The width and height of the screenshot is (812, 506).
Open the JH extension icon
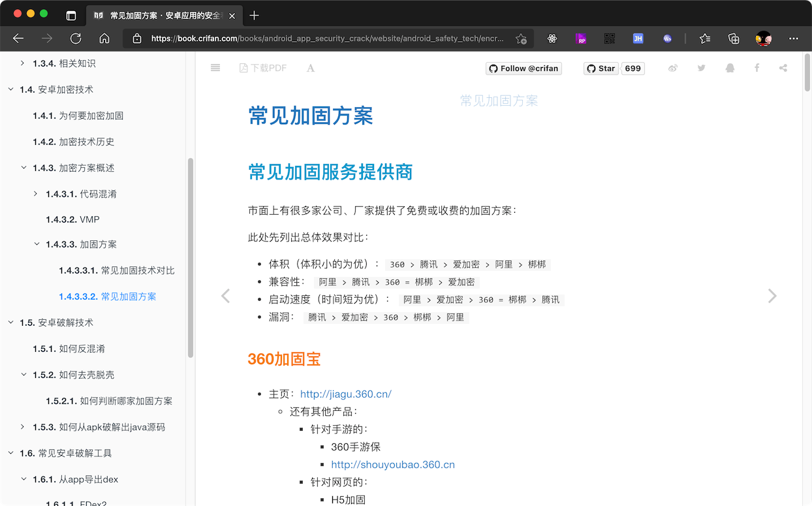pos(638,39)
